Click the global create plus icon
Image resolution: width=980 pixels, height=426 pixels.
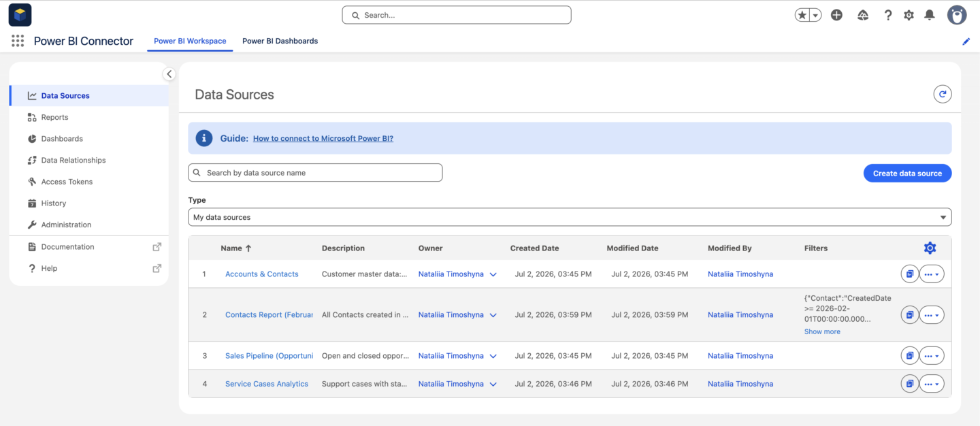coord(837,15)
